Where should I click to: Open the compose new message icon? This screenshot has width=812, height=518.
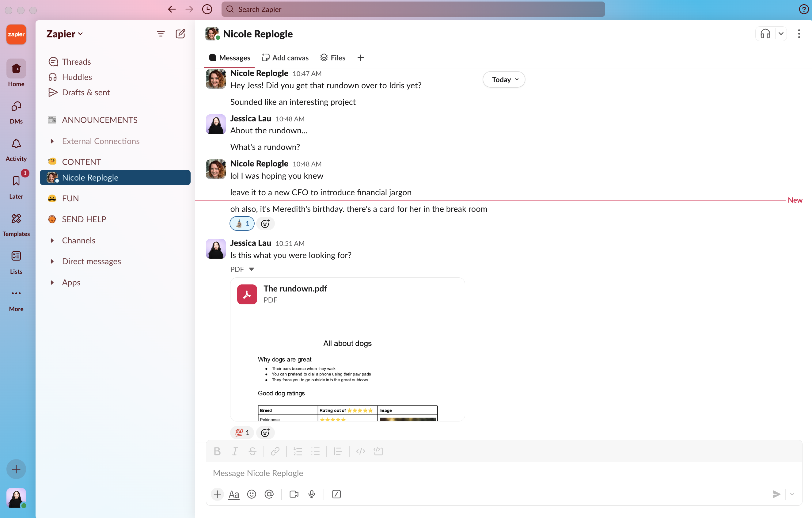click(x=181, y=34)
